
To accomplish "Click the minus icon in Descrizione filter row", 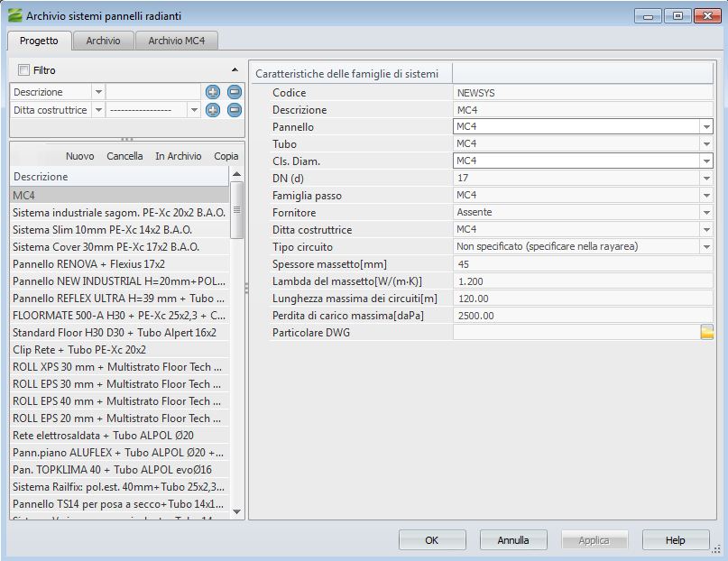I will click(235, 92).
